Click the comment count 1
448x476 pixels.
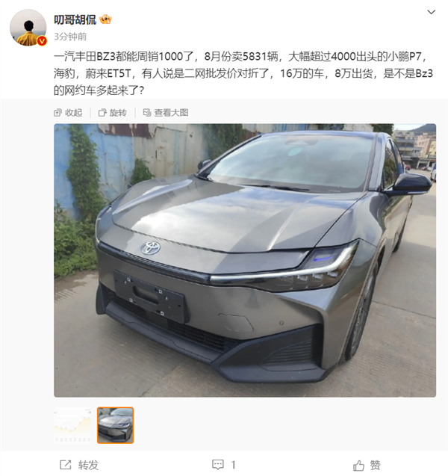(x=233, y=465)
